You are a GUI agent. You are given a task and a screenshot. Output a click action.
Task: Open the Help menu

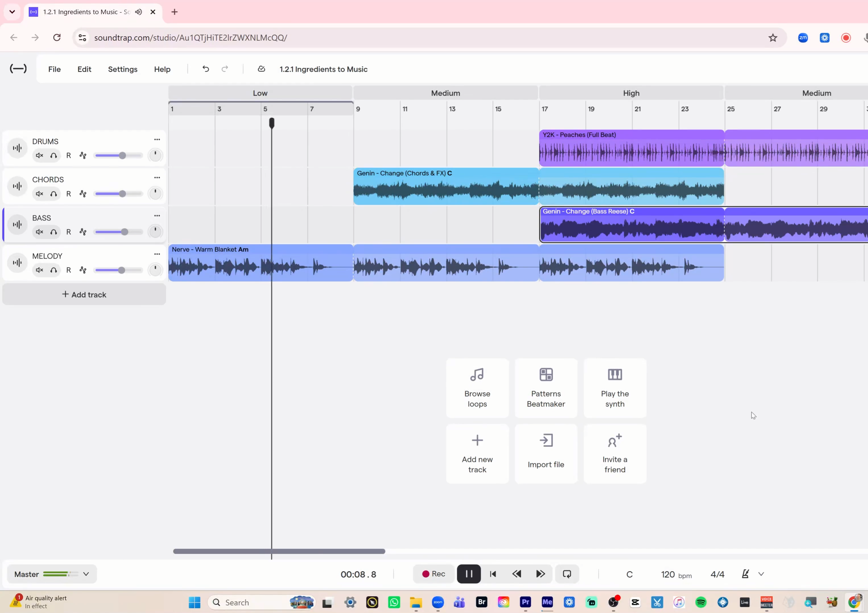(162, 69)
